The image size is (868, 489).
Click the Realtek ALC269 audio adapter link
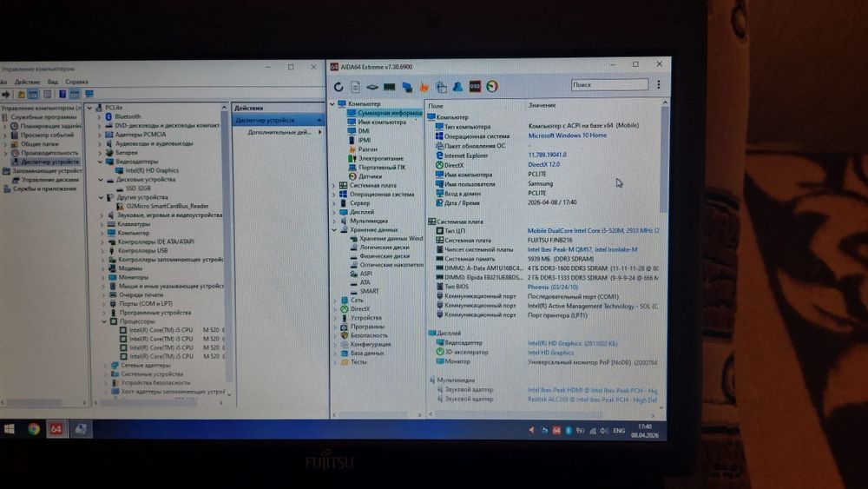(592, 400)
